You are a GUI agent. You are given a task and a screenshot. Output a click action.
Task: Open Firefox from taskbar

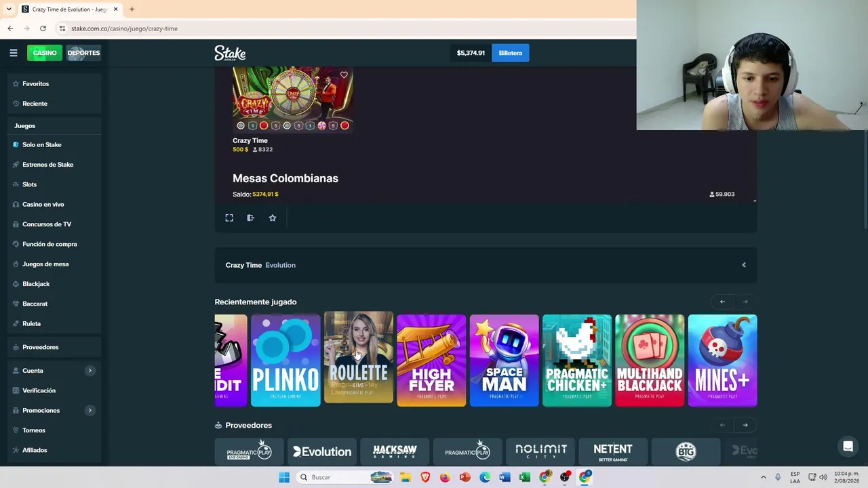[x=445, y=477]
